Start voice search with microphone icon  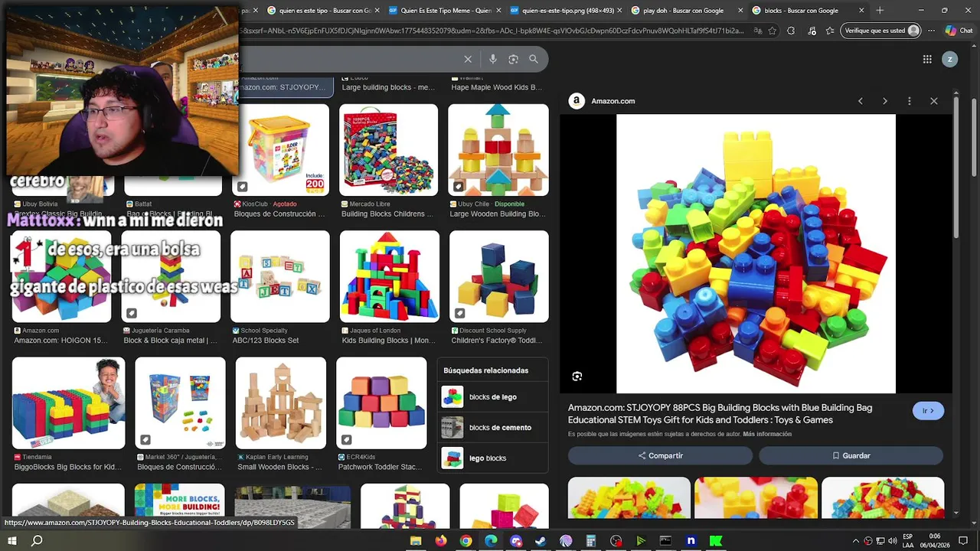pos(492,59)
